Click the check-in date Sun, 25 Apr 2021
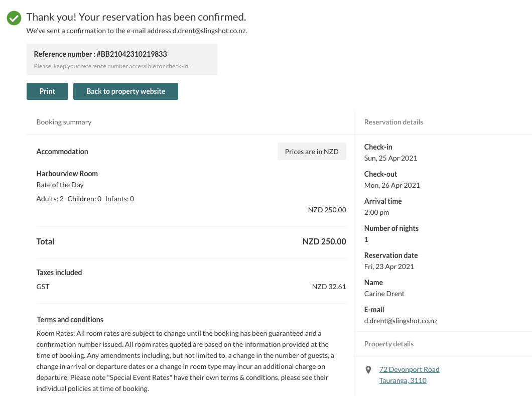Screen dimensions: 532x396 (x=390, y=158)
